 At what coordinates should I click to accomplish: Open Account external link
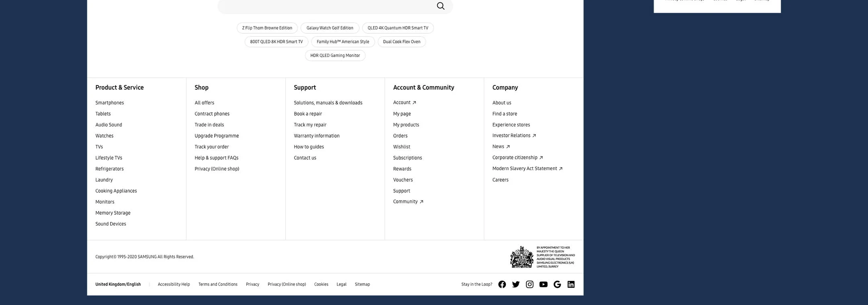(405, 103)
